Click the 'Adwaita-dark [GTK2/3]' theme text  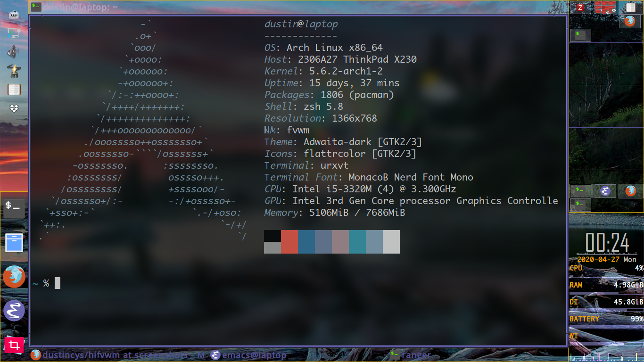[363, 142]
